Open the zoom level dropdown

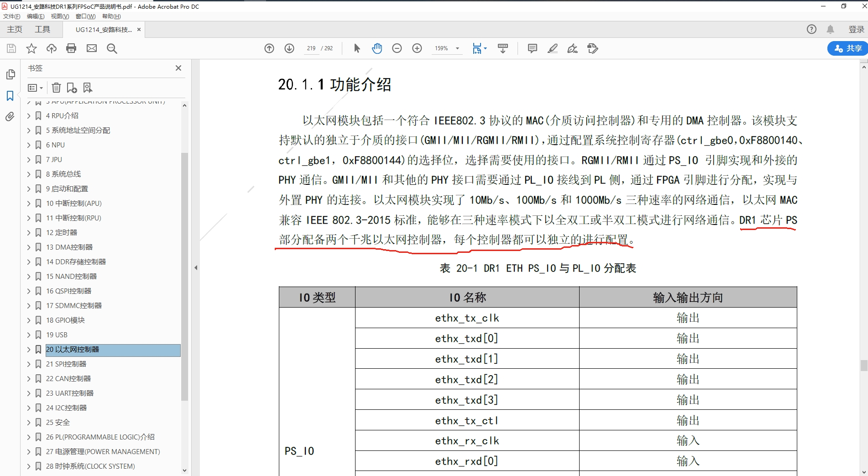457,48
